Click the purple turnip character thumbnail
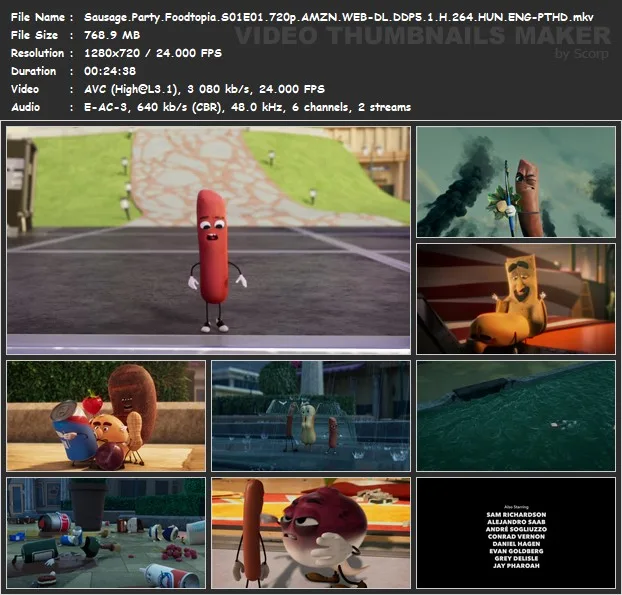 pos(311,533)
